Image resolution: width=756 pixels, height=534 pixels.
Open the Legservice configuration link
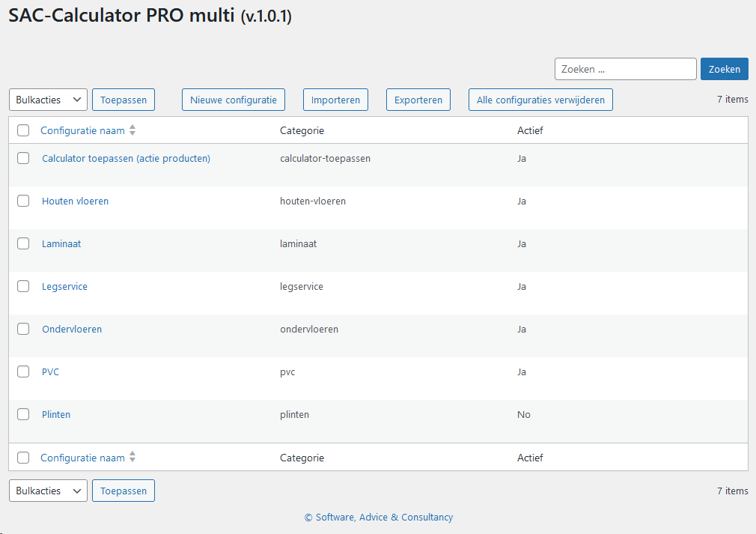(x=64, y=286)
